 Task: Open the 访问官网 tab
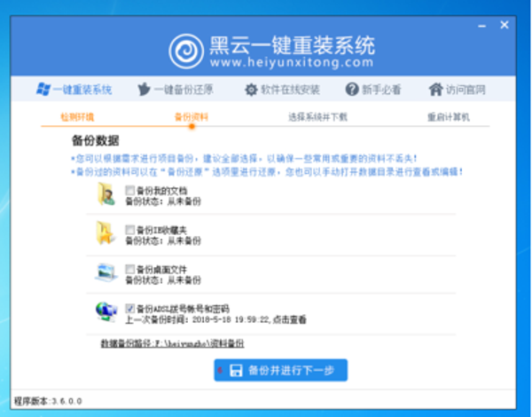(x=457, y=90)
